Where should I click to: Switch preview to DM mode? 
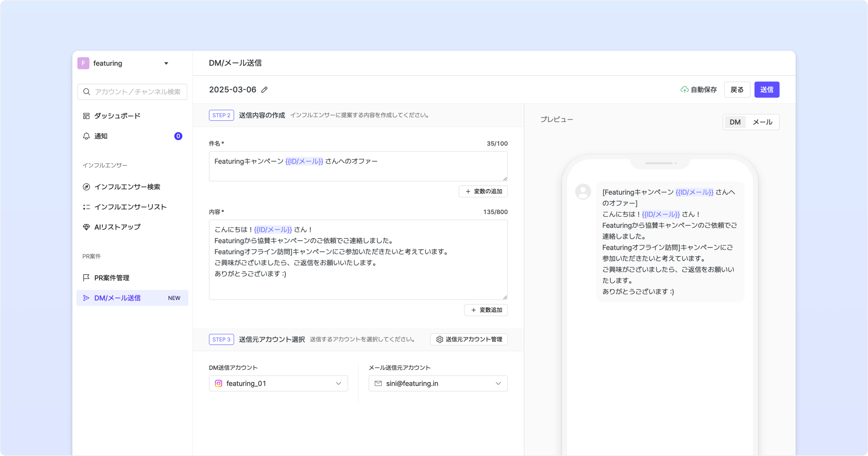735,122
